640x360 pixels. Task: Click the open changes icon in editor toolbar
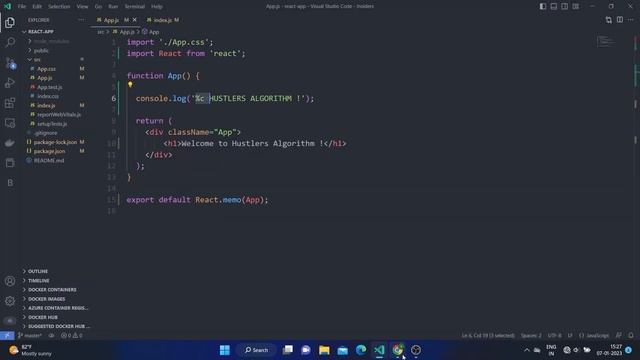[609, 20]
